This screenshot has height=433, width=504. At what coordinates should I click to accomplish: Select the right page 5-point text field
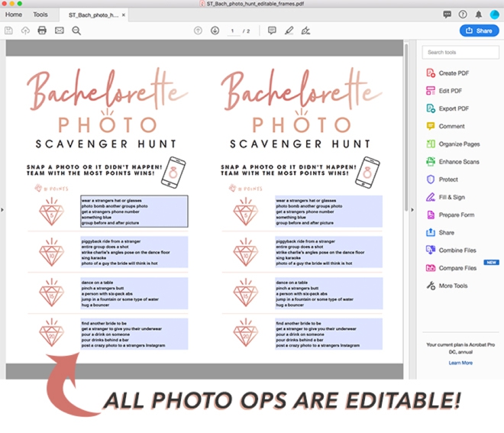tap(328, 212)
